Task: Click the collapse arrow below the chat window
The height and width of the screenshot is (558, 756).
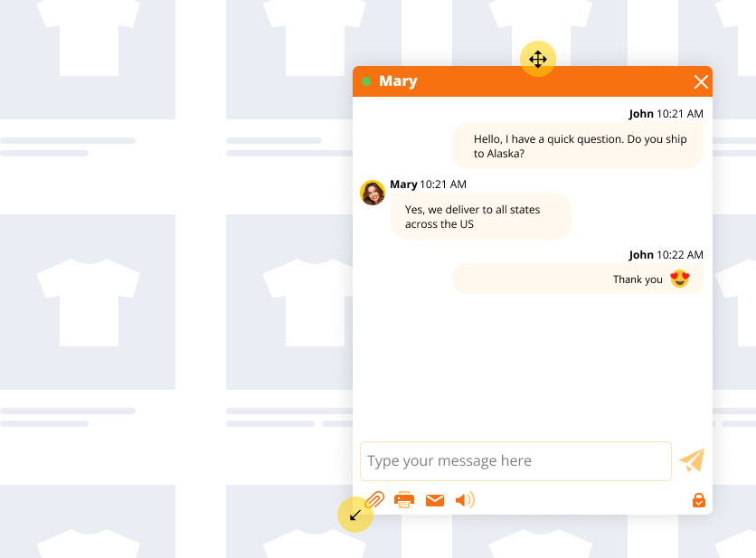Action: click(x=355, y=515)
